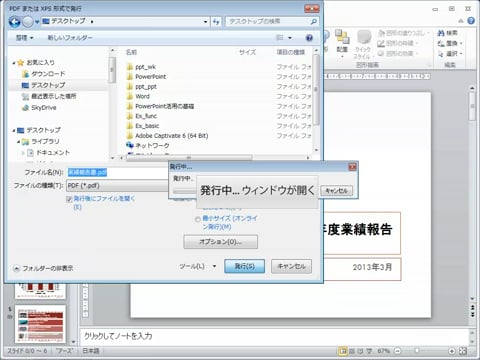Click the 日本語 language indicator in status bar
This screenshot has width=480, height=360.
[91, 351]
